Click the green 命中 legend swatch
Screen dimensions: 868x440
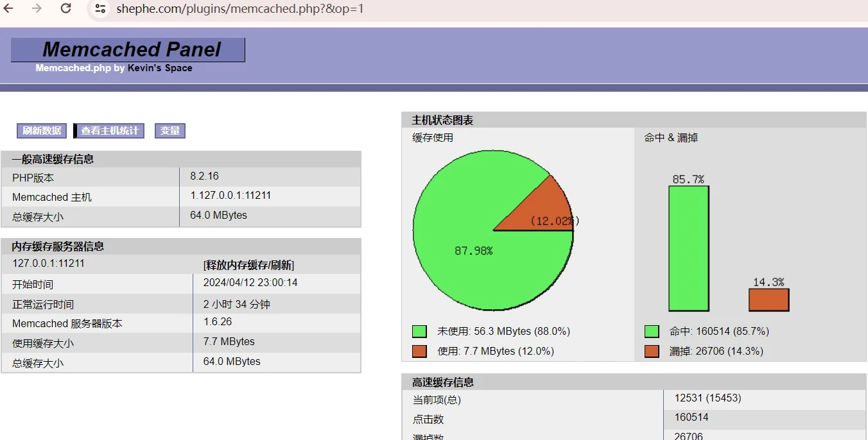tap(652, 331)
